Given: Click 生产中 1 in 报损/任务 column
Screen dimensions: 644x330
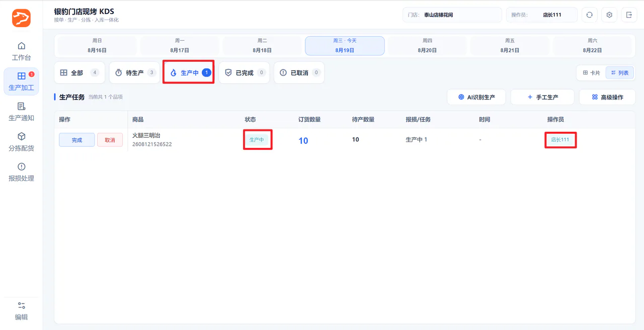Looking at the screenshot, I should pos(417,139).
